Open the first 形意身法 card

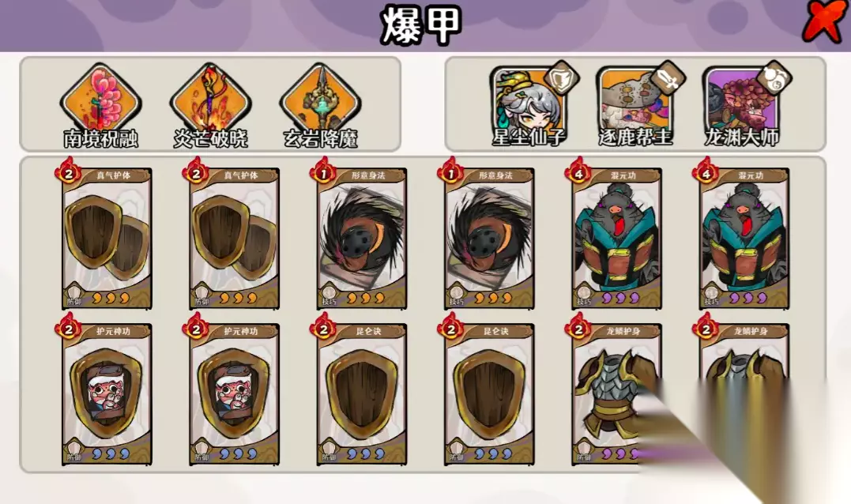tap(361, 239)
